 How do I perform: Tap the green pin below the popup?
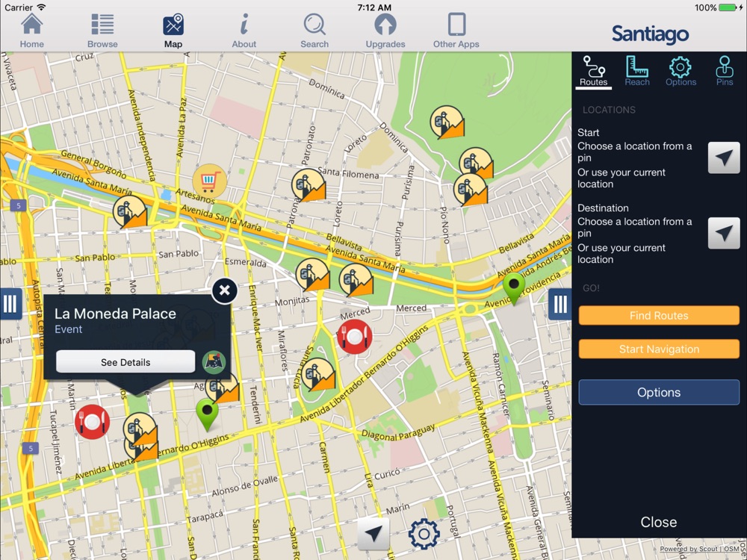[x=207, y=414]
